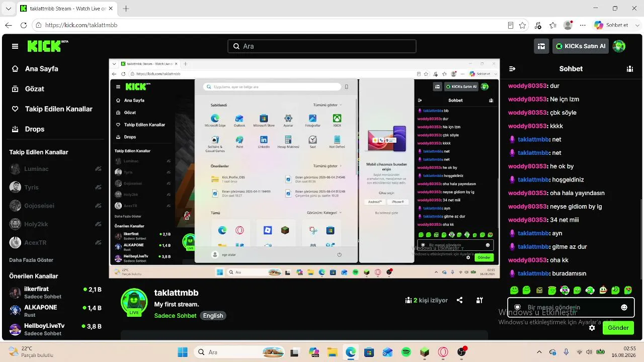644x362 pixels.
Task: Go back in the browser
Action: coord(9,25)
